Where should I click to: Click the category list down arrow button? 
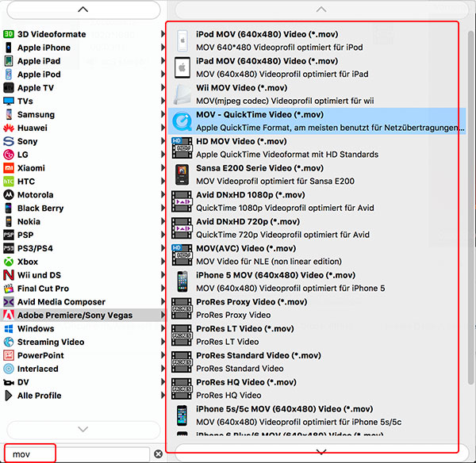[x=83, y=429]
